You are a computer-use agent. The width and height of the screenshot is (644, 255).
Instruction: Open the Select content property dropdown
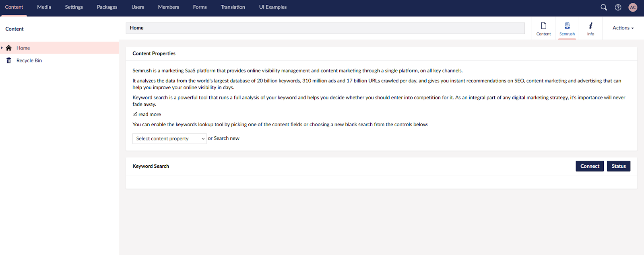pyautogui.click(x=169, y=138)
